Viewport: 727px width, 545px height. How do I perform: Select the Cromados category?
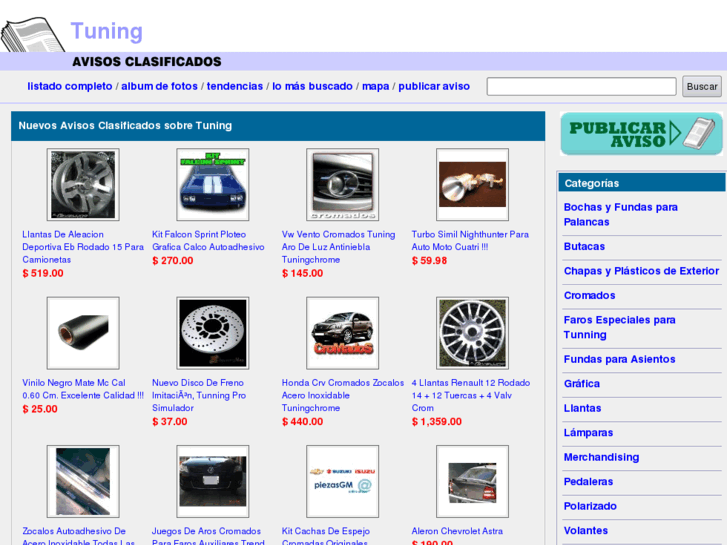coord(589,295)
